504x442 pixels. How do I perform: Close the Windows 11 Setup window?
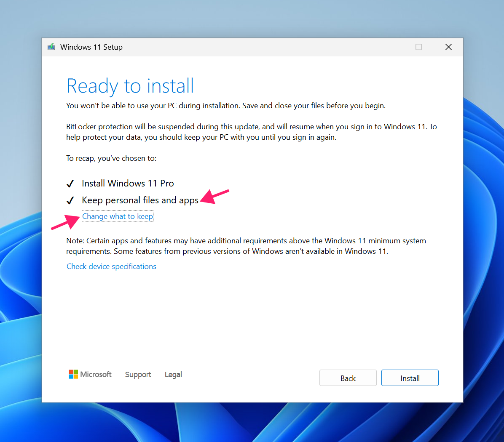[448, 47]
